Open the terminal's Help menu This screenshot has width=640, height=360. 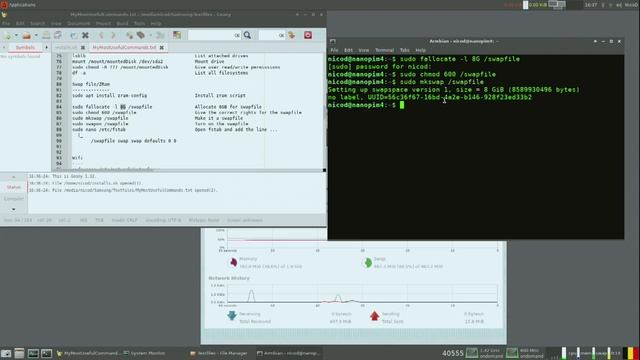420,50
